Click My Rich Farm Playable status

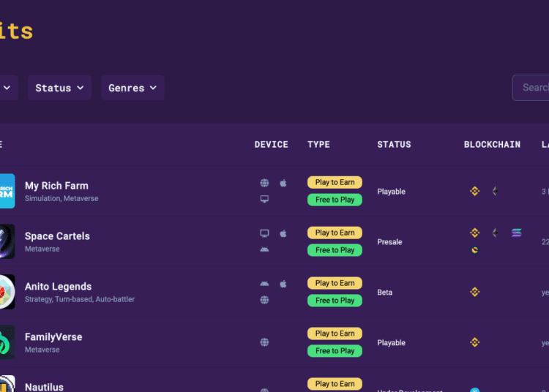391,192
